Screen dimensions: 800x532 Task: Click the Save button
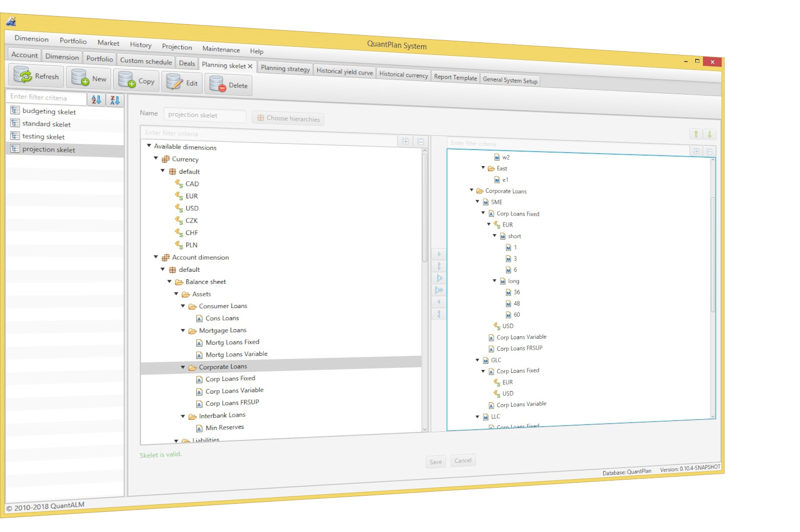(x=435, y=462)
